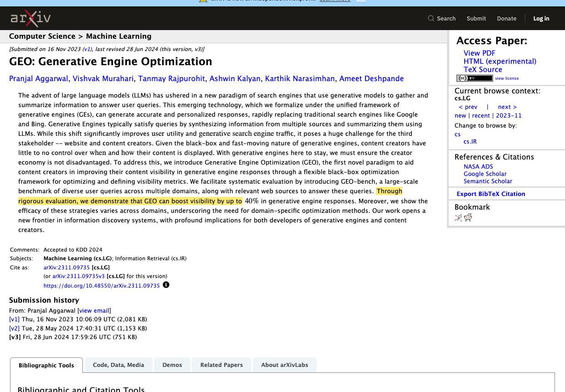Click the [v3] submission history entry
565x392 pixels.
coord(73,337)
